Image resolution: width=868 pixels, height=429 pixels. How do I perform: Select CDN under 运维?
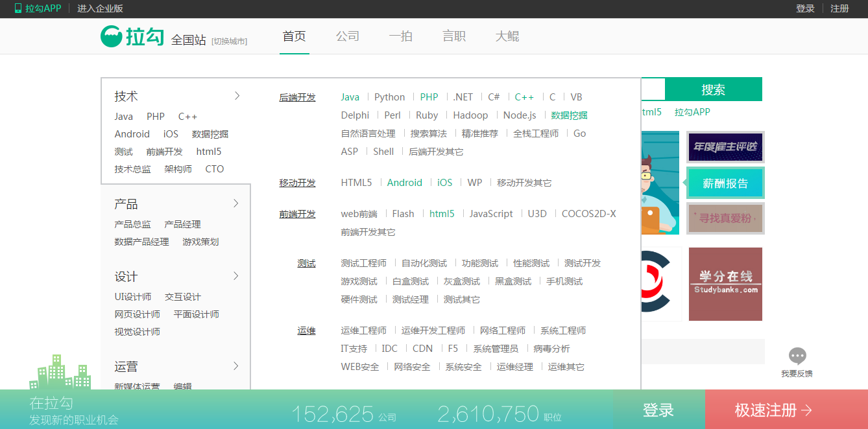coord(422,349)
